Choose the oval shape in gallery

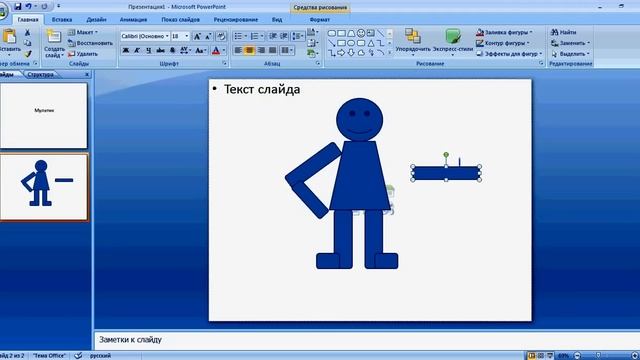pos(351,43)
